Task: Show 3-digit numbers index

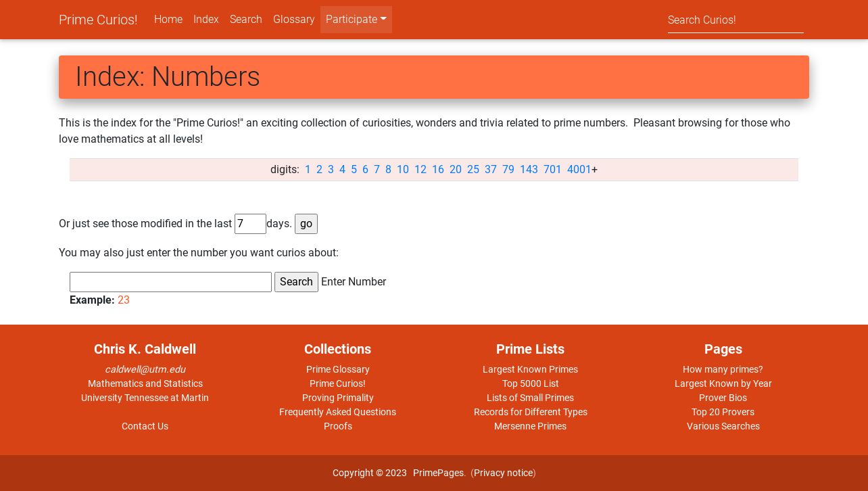Action: (331, 170)
